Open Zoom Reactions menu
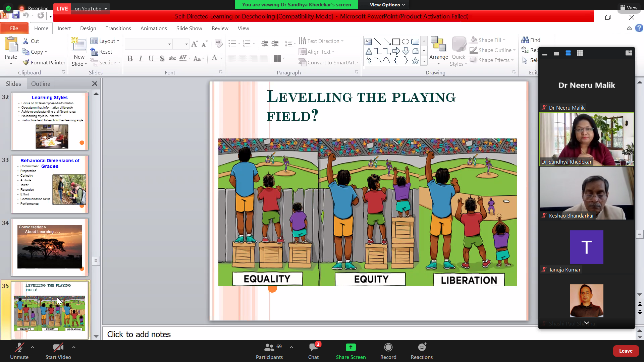644x362 pixels. (422, 351)
